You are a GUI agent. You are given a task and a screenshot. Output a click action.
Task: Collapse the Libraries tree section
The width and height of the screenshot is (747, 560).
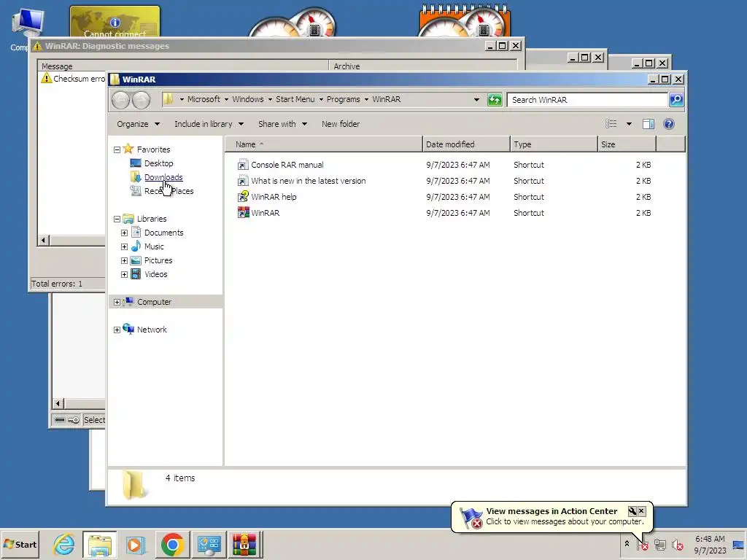[x=117, y=219]
